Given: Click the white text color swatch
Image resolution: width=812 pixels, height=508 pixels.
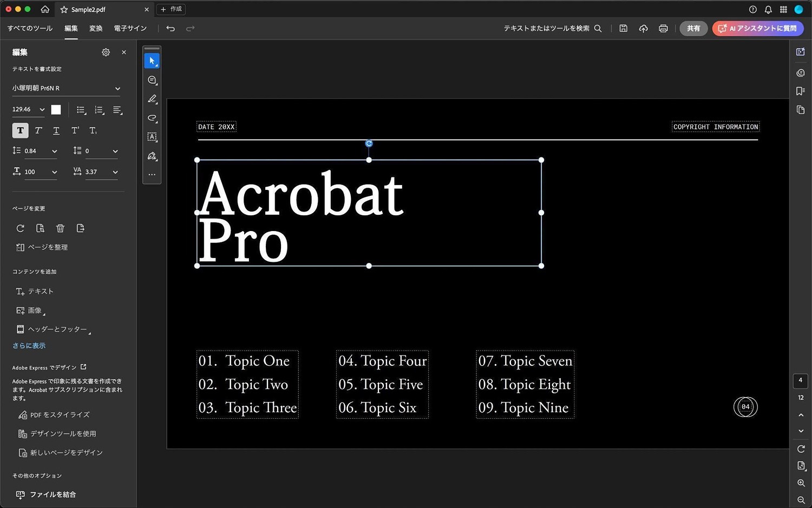Looking at the screenshot, I should (56, 110).
